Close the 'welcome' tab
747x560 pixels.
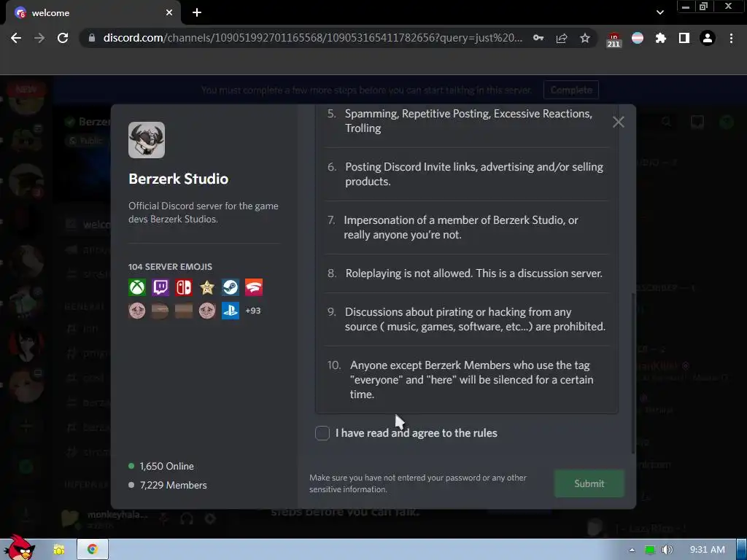(169, 13)
